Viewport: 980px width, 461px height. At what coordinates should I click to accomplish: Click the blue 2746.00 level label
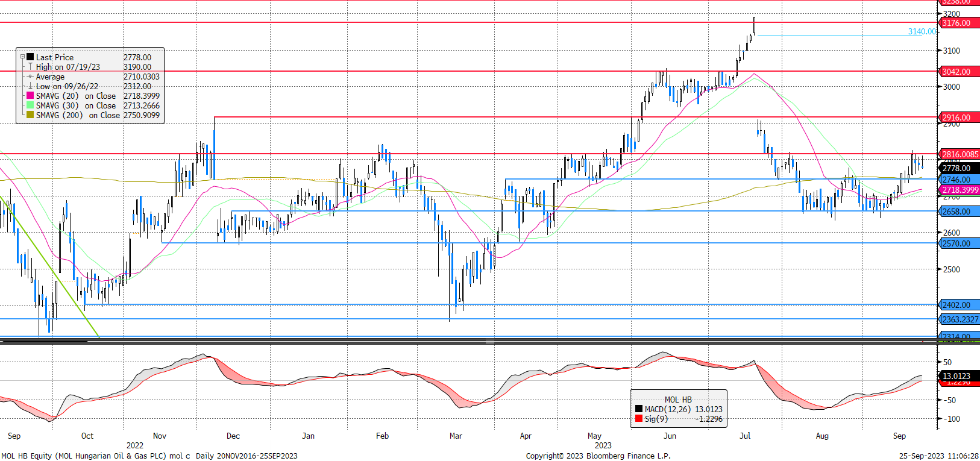[960, 180]
